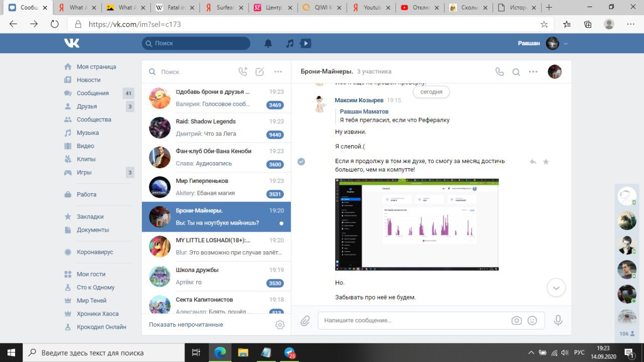644x362 pixels.
Task: Click Показать непрочитанные link
Action: tap(186, 325)
